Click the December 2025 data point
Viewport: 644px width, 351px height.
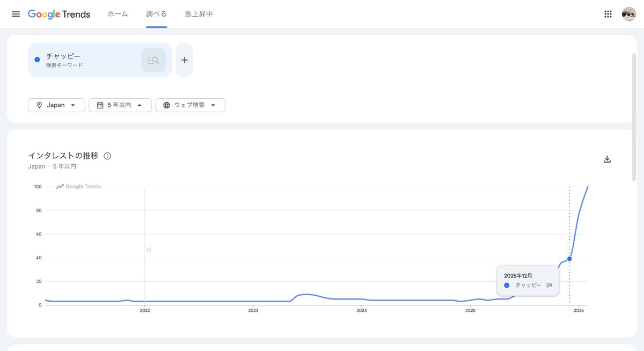(569, 259)
